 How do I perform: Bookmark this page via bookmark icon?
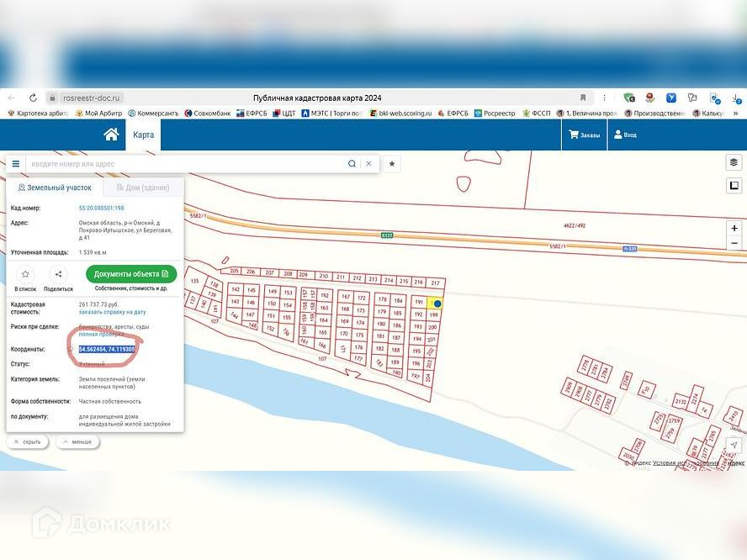pyautogui.click(x=583, y=98)
